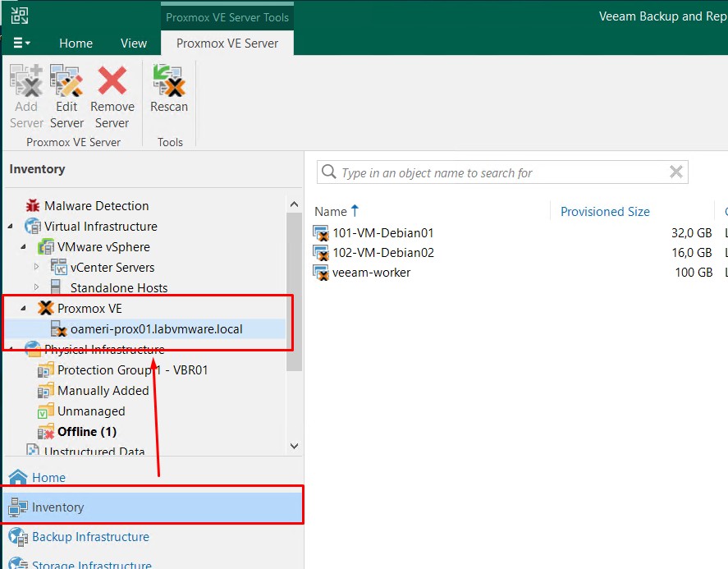The width and height of the screenshot is (728, 569).
Task: Open Backup Infrastructure navigation view
Action: (90, 537)
